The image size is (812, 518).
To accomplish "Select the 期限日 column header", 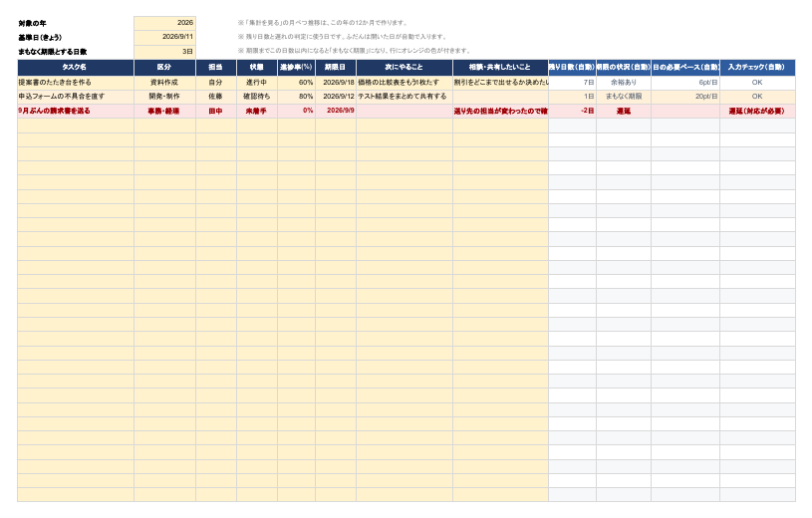I will (x=336, y=68).
